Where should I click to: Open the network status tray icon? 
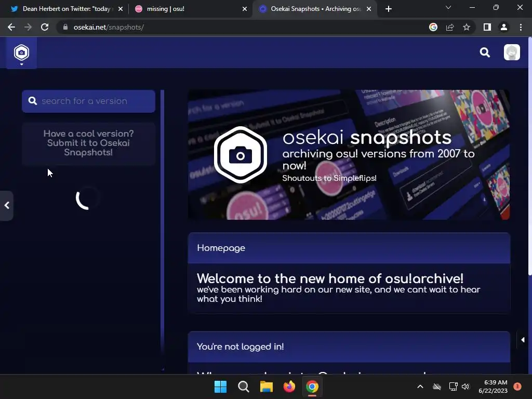click(x=453, y=387)
